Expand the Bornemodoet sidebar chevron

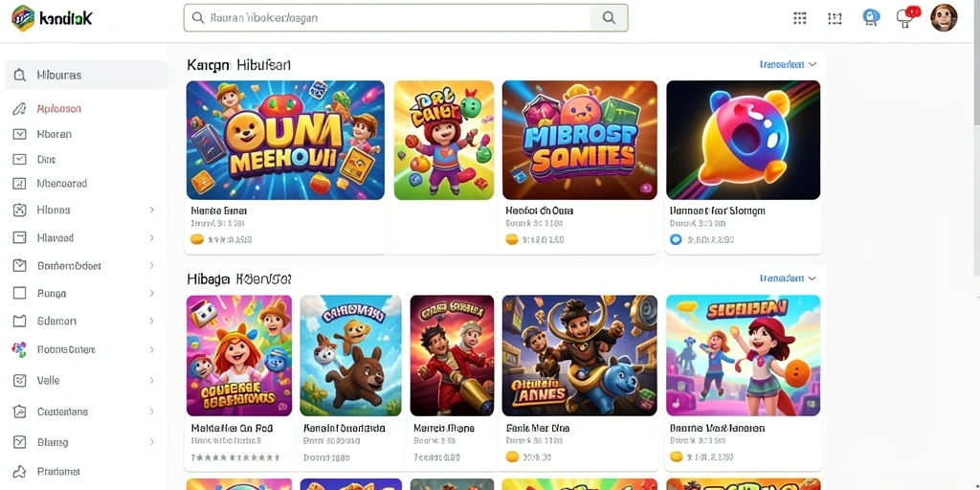152,266
